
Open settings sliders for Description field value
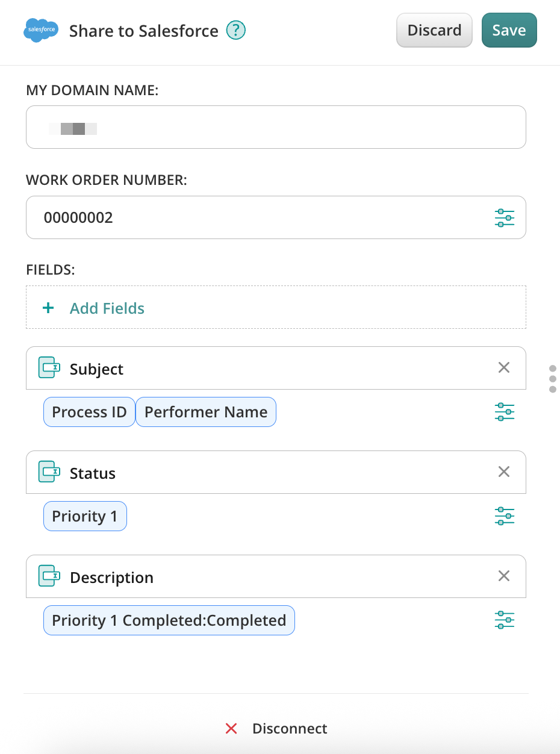[504, 620]
